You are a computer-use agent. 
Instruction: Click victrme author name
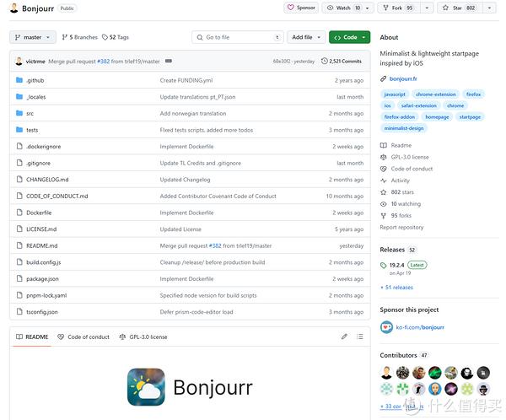pyautogui.click(x=35, y=62)
